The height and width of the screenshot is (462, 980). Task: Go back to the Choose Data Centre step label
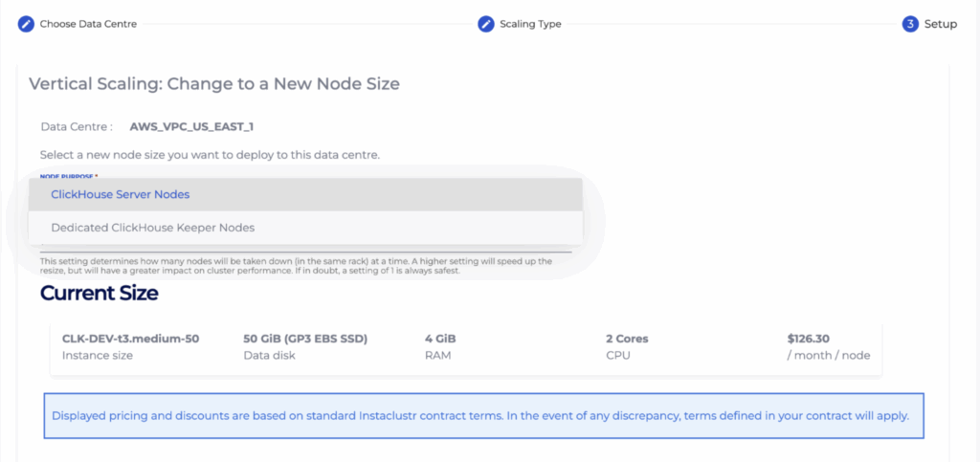[88, 24]
